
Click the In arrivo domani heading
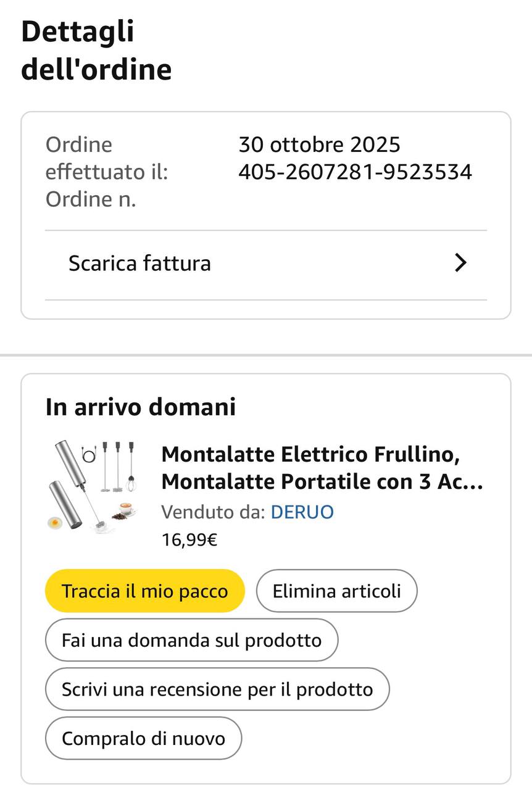click(x=141, y=407)
